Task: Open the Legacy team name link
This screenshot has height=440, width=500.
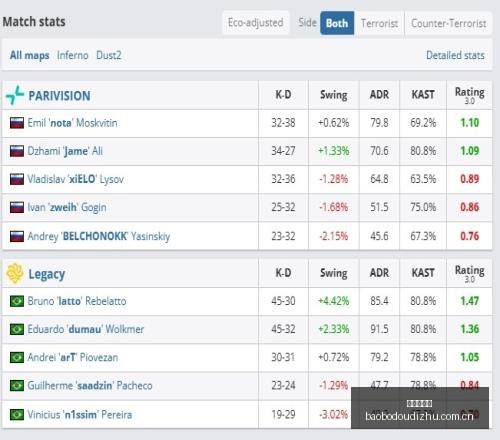Action: click(x=47, y=274)
